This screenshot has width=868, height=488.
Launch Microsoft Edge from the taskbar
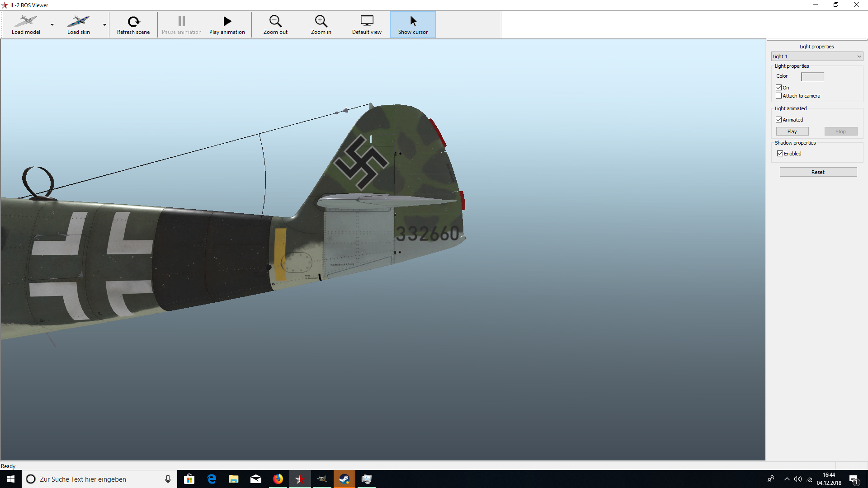click(212, 479)
